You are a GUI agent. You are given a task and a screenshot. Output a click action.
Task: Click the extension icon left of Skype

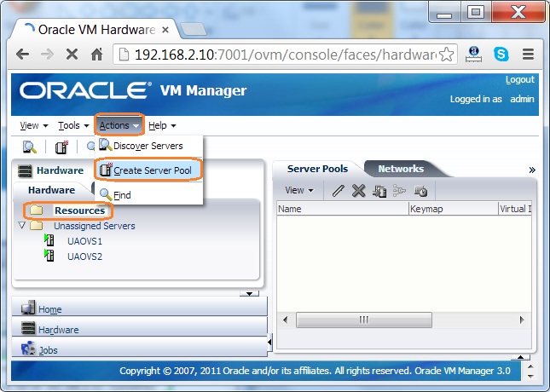pos(473,54)
